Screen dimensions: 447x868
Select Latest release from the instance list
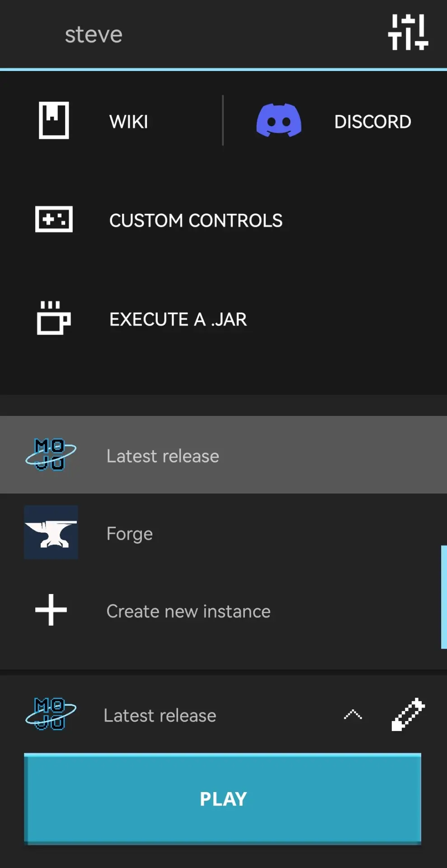pyautogui.click(x=163, y=456)
